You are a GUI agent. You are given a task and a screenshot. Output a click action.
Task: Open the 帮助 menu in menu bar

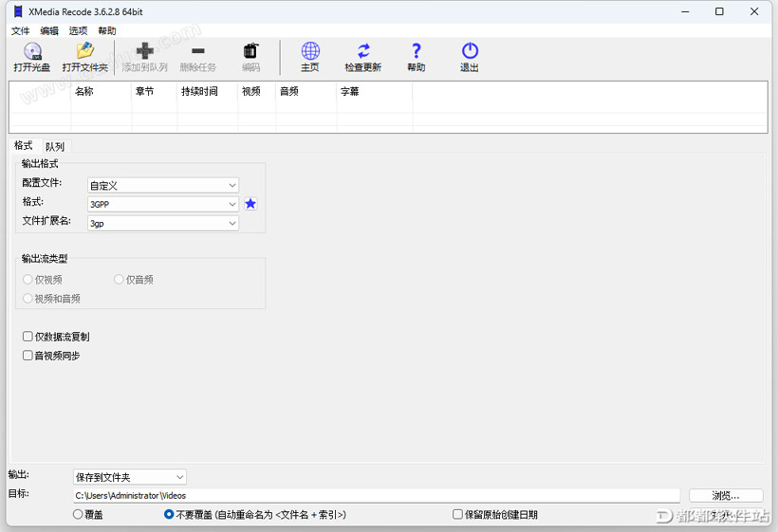[x=106, y=30]
